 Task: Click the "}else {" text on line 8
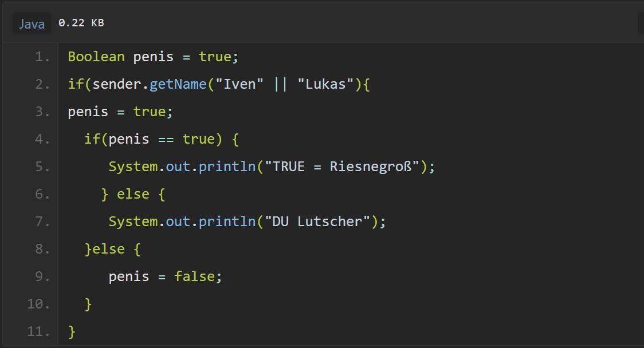tap(112, 249)
